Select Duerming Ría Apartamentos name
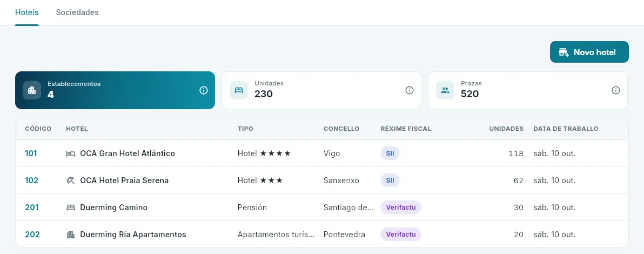644x254 pixels. click(133, 235)
